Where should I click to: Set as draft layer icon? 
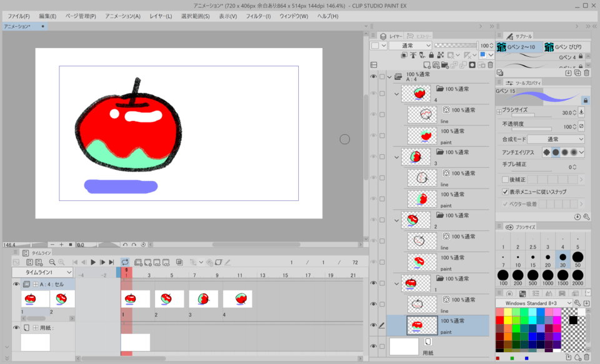point(422,56)
